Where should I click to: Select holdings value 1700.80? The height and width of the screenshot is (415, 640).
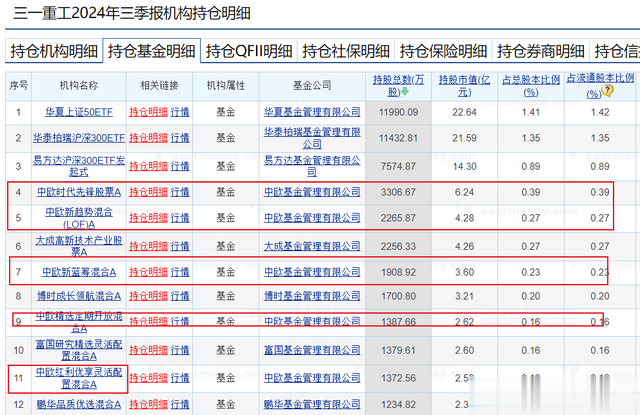[398, 296]
